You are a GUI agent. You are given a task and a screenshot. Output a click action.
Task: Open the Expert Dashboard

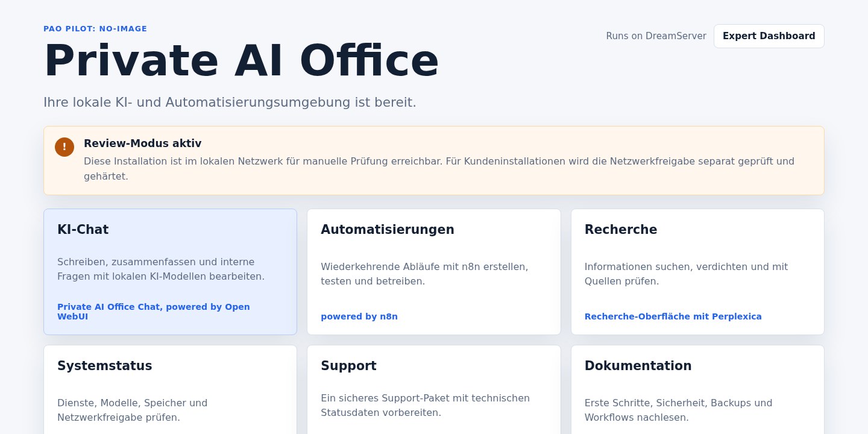coord(769,36)
